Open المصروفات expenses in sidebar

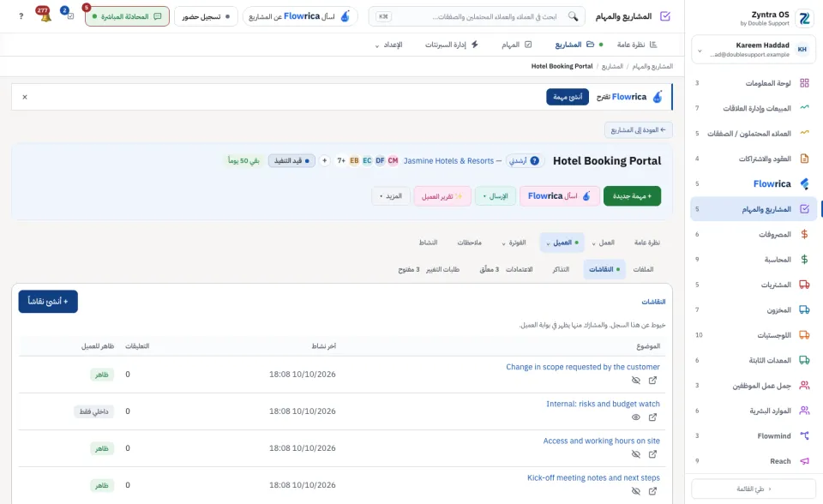(x=754, y=234)
